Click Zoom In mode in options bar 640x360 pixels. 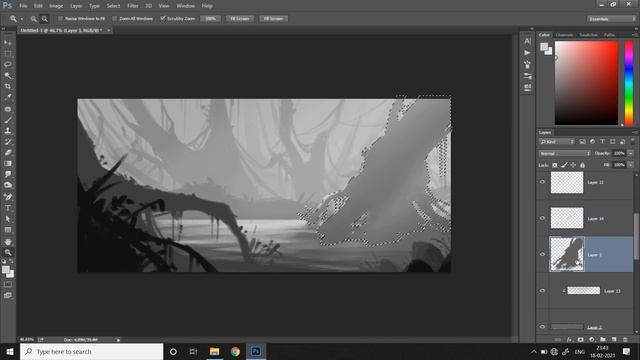(33, 19)
